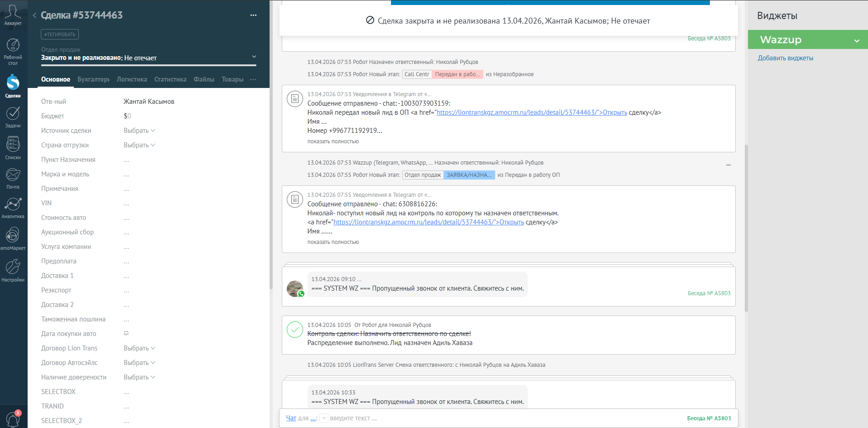This screenshot has height=428, width=868.
Task: Collapse the Wazzup widget panel
Action: [x=857, y=40]
